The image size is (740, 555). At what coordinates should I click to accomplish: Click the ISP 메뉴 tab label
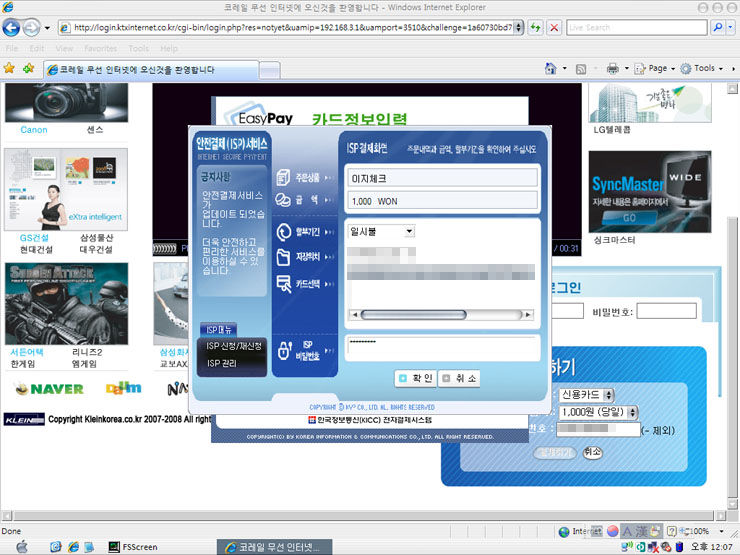click(219, 329)
